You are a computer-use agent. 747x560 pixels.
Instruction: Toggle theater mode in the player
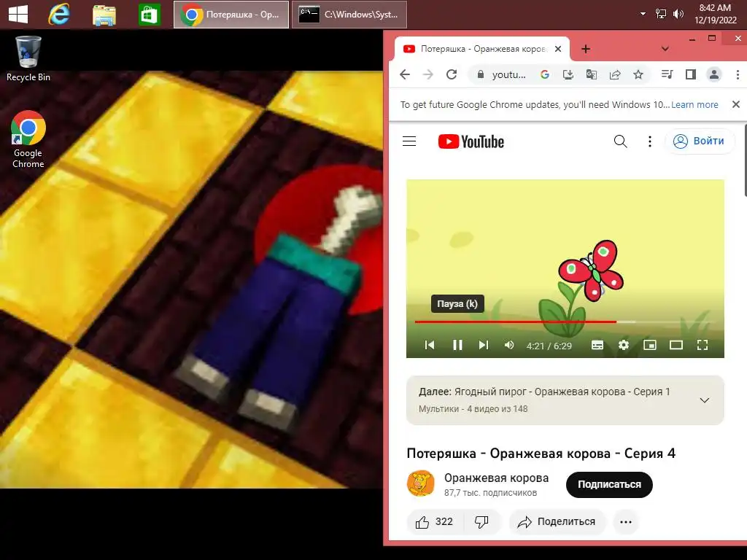[676, 345]
